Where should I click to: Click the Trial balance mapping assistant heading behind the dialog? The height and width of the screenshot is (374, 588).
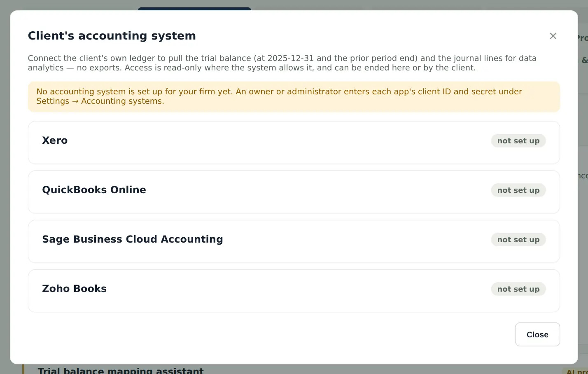[121, 370]
